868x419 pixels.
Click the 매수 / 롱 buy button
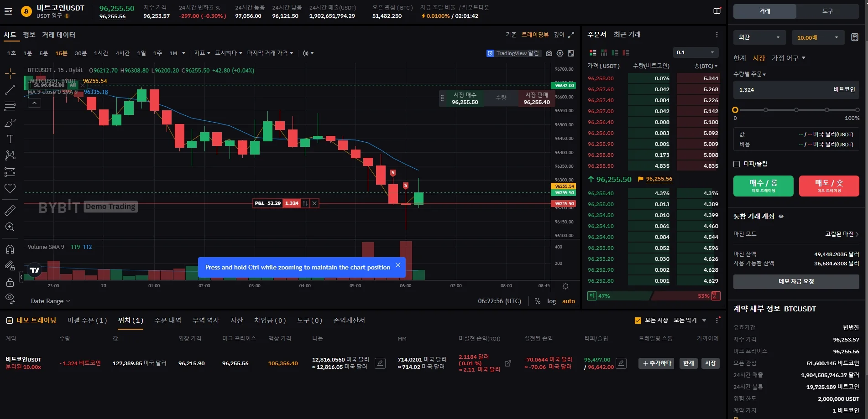pos(763,186)
